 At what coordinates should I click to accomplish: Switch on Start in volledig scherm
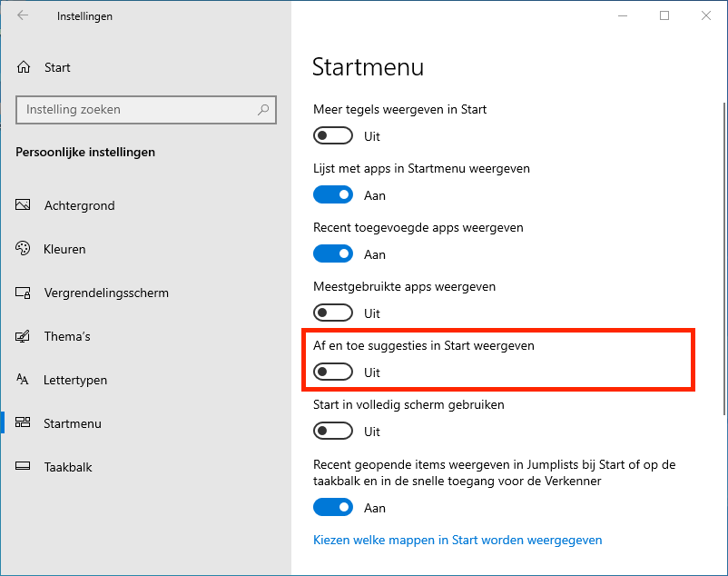click(x=332, y=432)
